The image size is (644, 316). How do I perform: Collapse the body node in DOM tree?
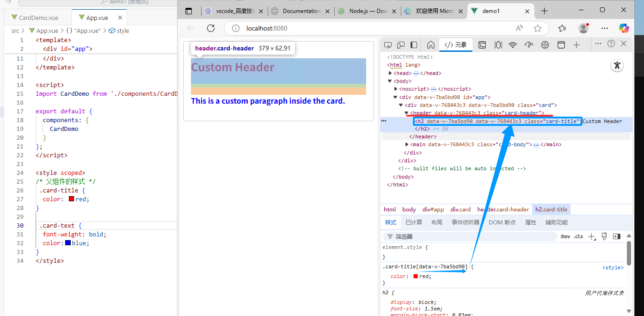tap(390, 81)
